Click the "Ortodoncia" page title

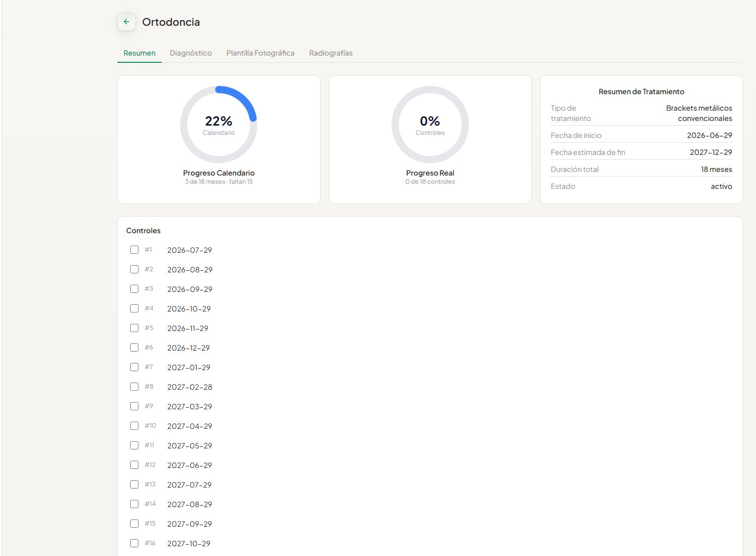171,22
